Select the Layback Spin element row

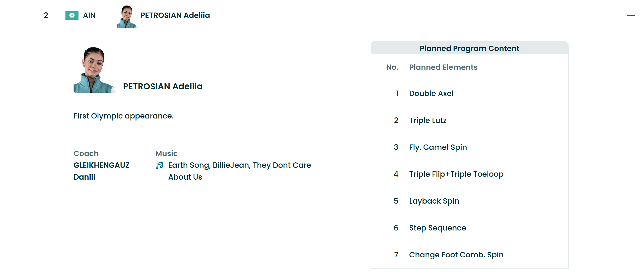tap(434, 201)
